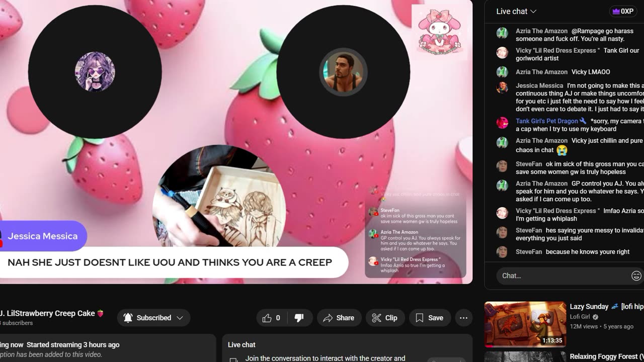The width and height of the screenshot is (644, 362).
Task: Click the Live chat heading below the video
Action: point(242,345)
